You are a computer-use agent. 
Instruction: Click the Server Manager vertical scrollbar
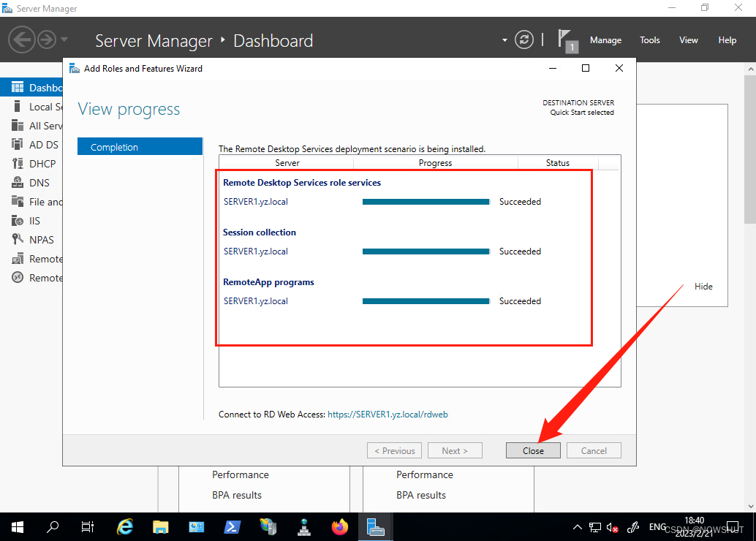point(751,149)
